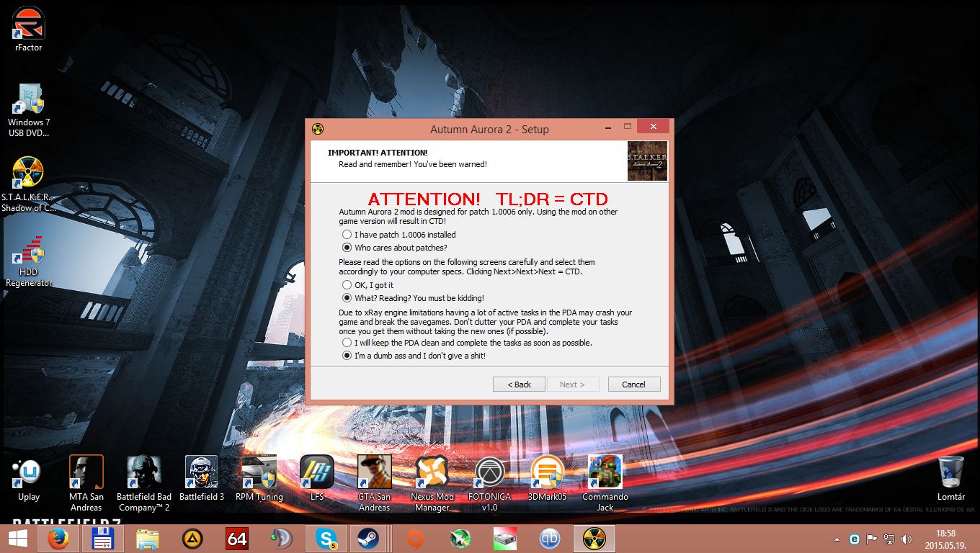Open Nexus Mod Manager icon
Image resolution: width=980 pixels, height=553 pixels.
pos(432,483)
